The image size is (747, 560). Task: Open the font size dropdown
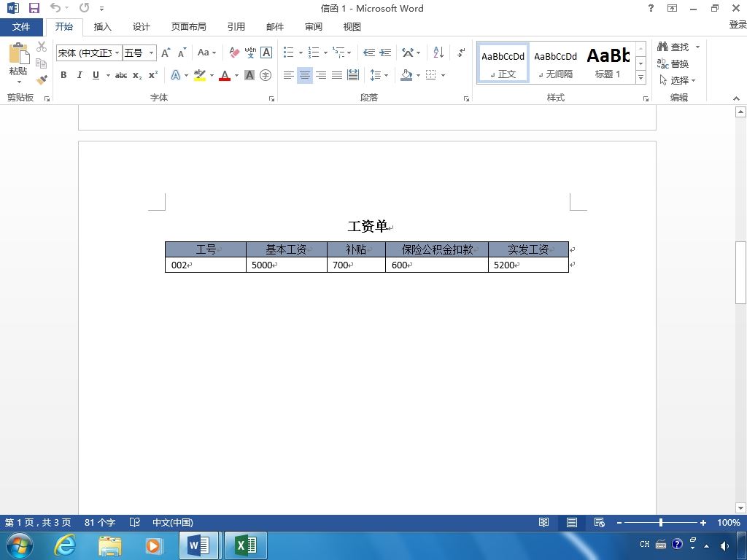(151, 52)
